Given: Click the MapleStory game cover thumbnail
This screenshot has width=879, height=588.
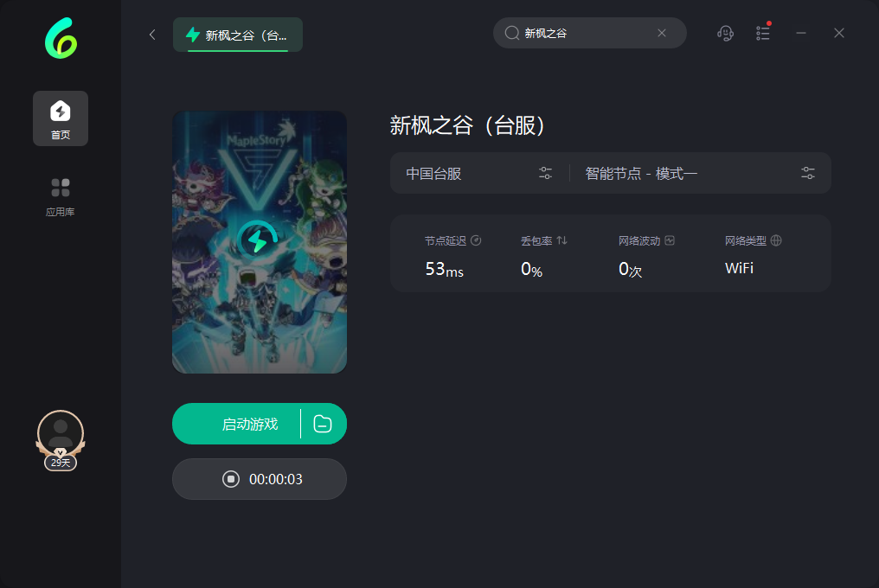Looking at the screenshot, I should click(x=260, y=242).
